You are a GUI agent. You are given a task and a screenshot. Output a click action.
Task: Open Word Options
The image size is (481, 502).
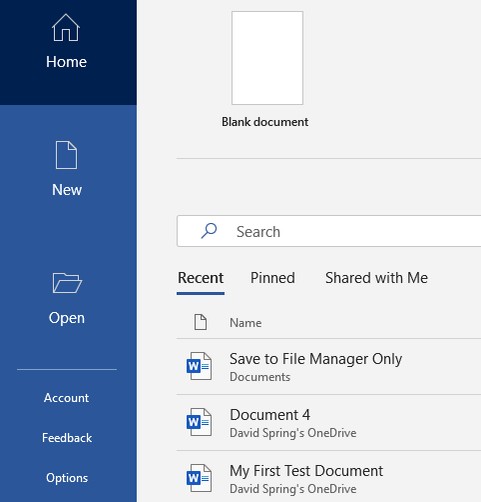pos(67,478)
